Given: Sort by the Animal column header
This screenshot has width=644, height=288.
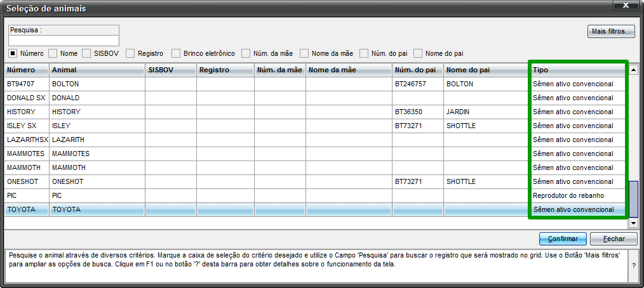Looking at the screenshot, I should tap(97, 70).
